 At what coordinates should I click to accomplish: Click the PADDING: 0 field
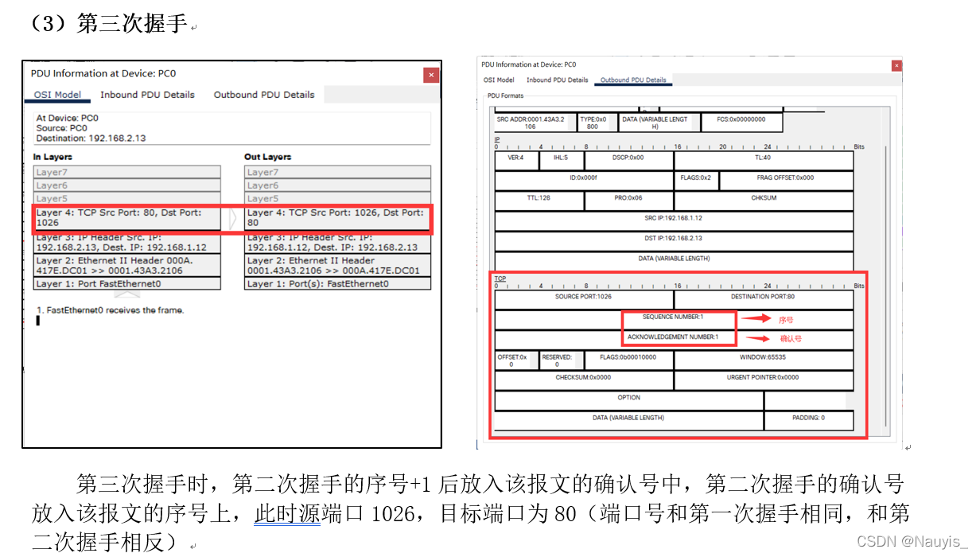coord(809,419)
